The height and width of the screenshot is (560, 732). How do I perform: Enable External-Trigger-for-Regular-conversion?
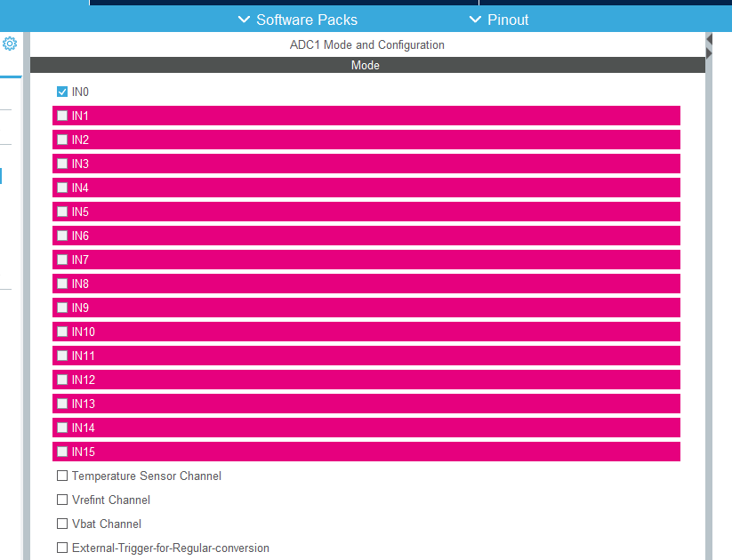[61, 548]
